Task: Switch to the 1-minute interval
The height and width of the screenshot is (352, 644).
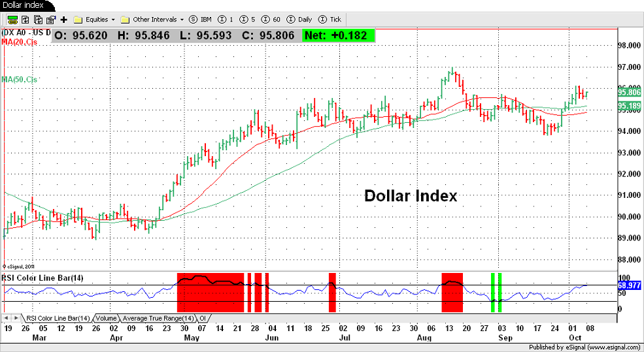Action: pyautogui.click(x=226, y=20)
